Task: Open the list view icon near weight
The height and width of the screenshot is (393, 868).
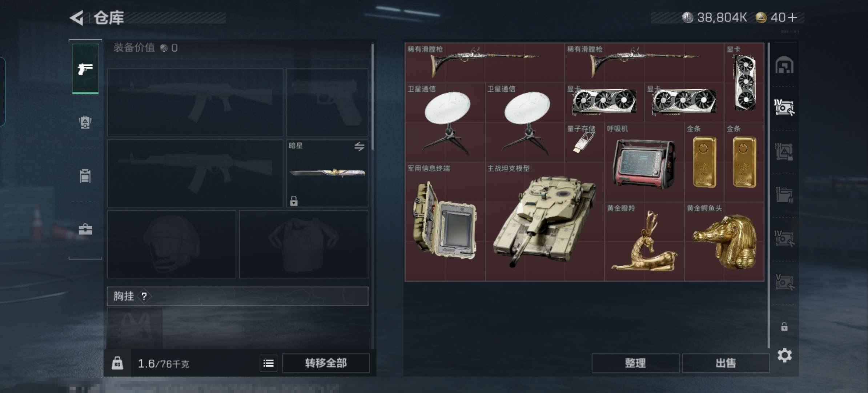Action: coord(269,363)
